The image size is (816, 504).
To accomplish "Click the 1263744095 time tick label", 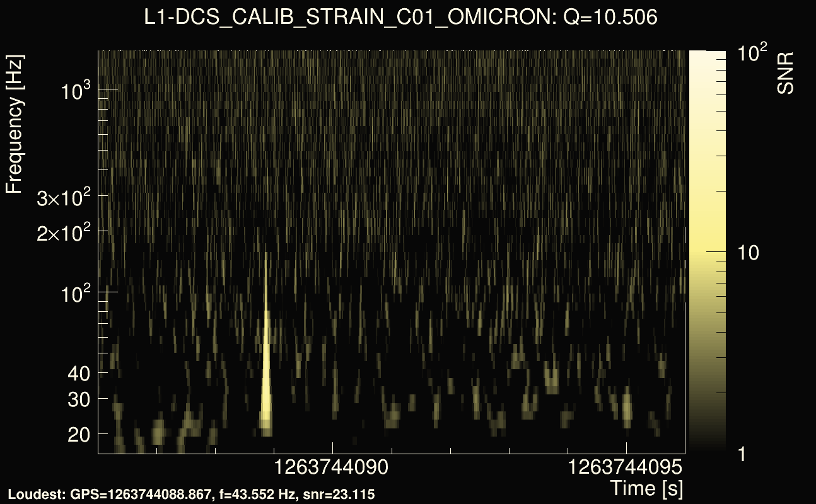I will pyautogui.click(x=626, y=467).
